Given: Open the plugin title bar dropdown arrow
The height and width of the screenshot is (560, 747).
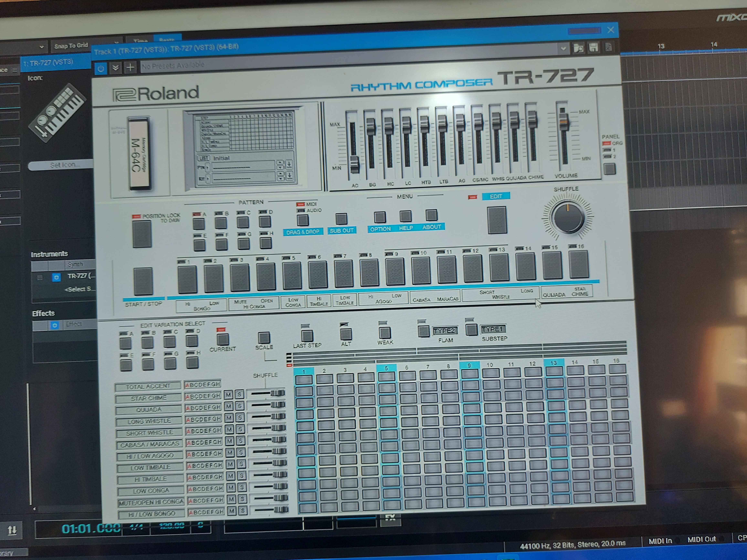Looking at the screenshot, I should 563,49.
